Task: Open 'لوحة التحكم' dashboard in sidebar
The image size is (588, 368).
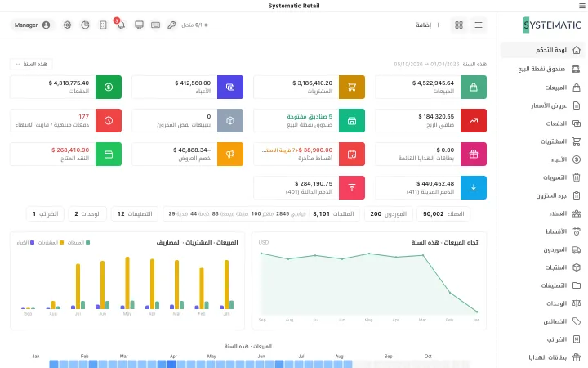Action: (x=542, y=50)
